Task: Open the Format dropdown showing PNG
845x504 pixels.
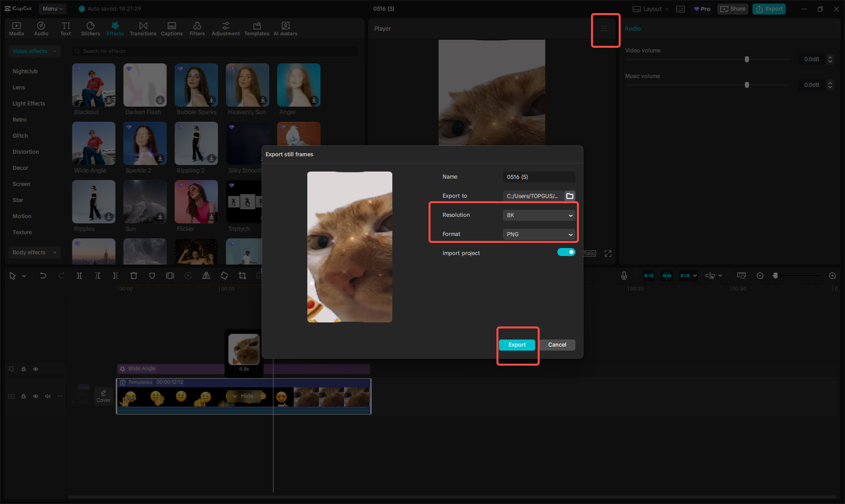Action: 538,234
